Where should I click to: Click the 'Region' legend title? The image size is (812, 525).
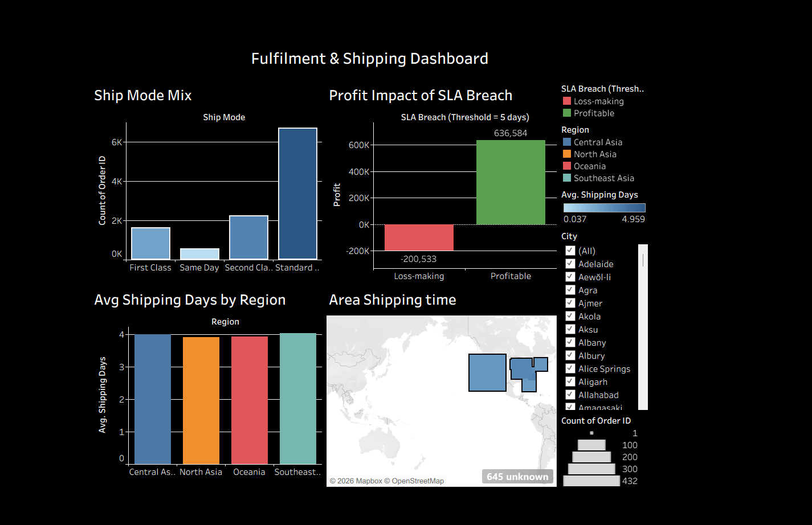[575, 130]
